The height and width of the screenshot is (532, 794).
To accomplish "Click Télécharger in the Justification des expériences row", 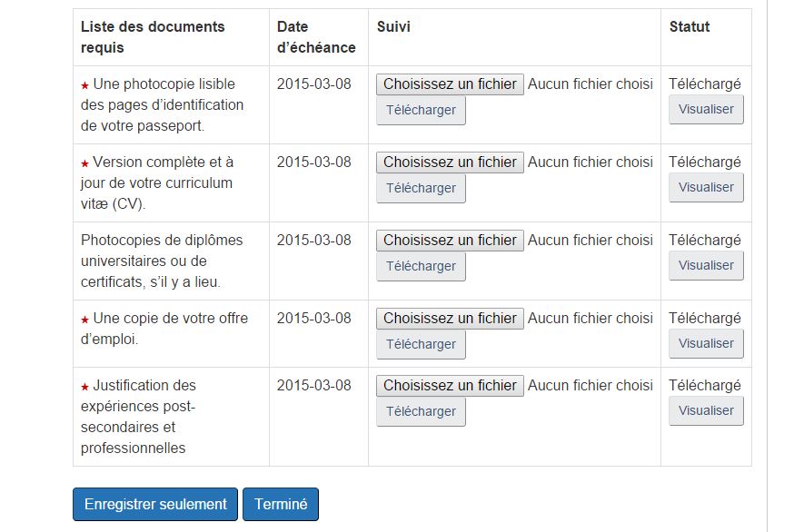I will pos(421,412).
